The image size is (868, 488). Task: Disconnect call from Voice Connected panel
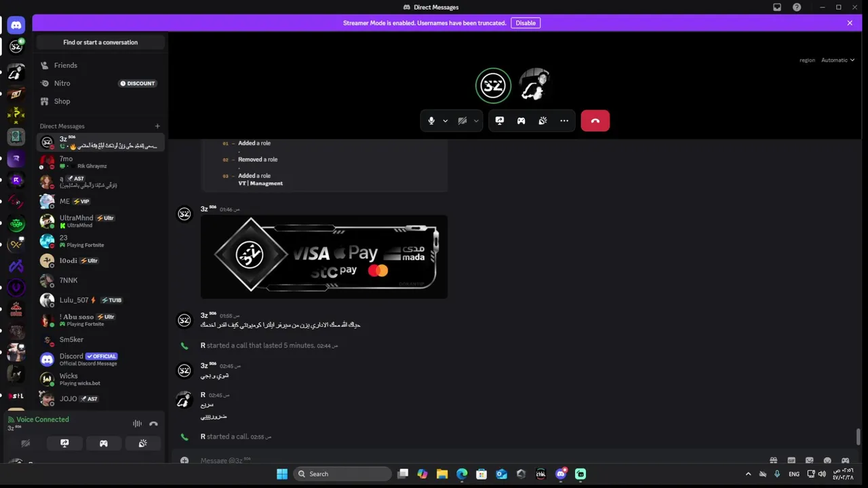154,424
